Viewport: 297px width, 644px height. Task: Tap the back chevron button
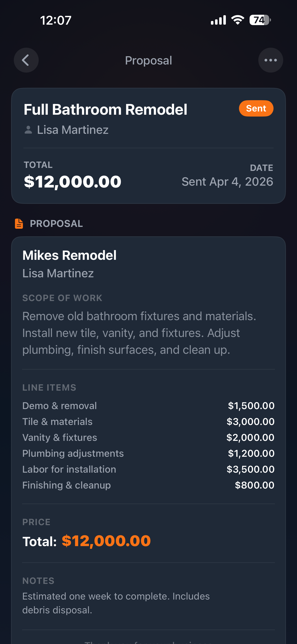(26, 60)
